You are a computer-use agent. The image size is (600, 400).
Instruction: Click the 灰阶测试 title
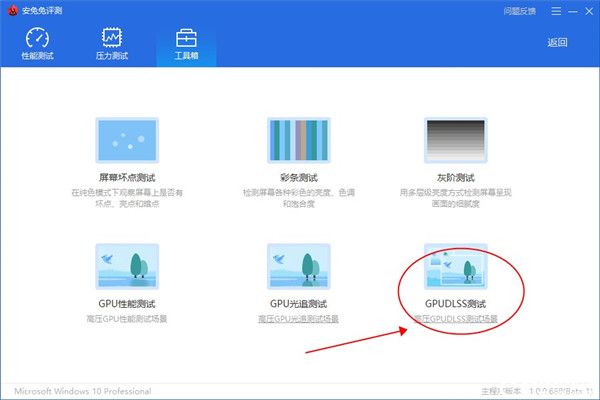click(x=455, y=178)
